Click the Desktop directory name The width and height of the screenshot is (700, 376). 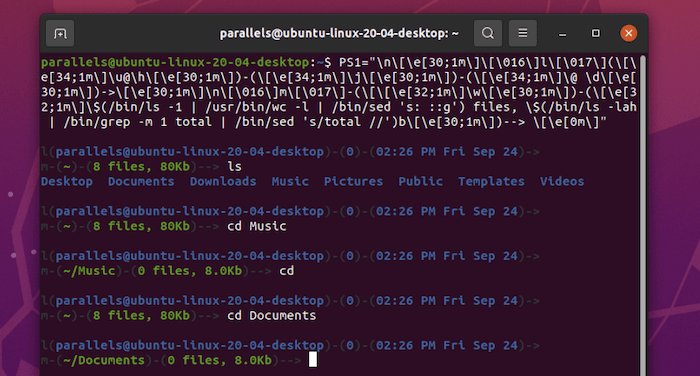tap(67, 181)
